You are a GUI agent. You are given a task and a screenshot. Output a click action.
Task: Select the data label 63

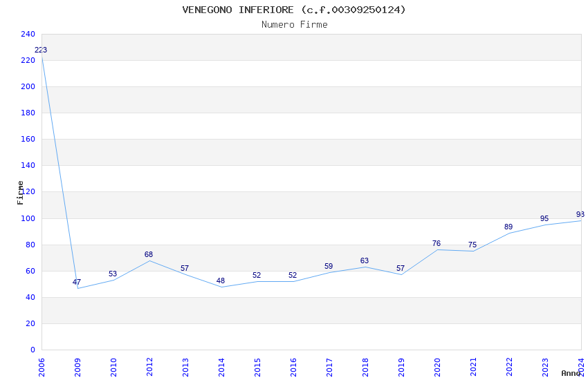click(365, 260)
